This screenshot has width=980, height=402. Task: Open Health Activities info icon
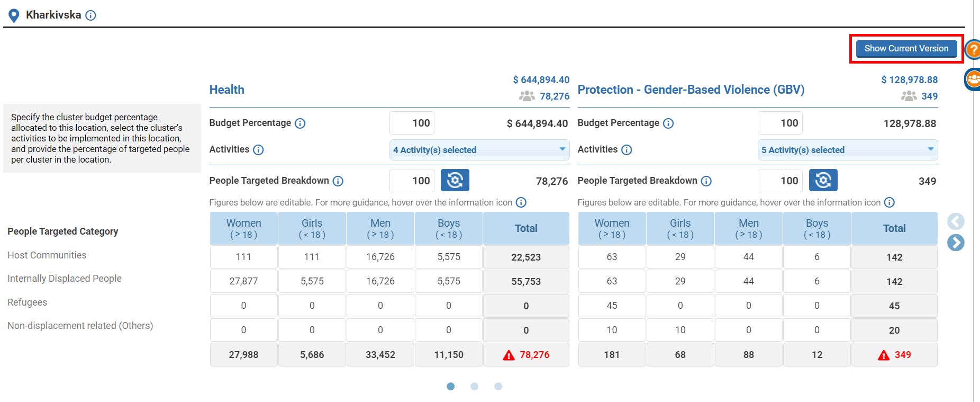click(x=258, y=150)
